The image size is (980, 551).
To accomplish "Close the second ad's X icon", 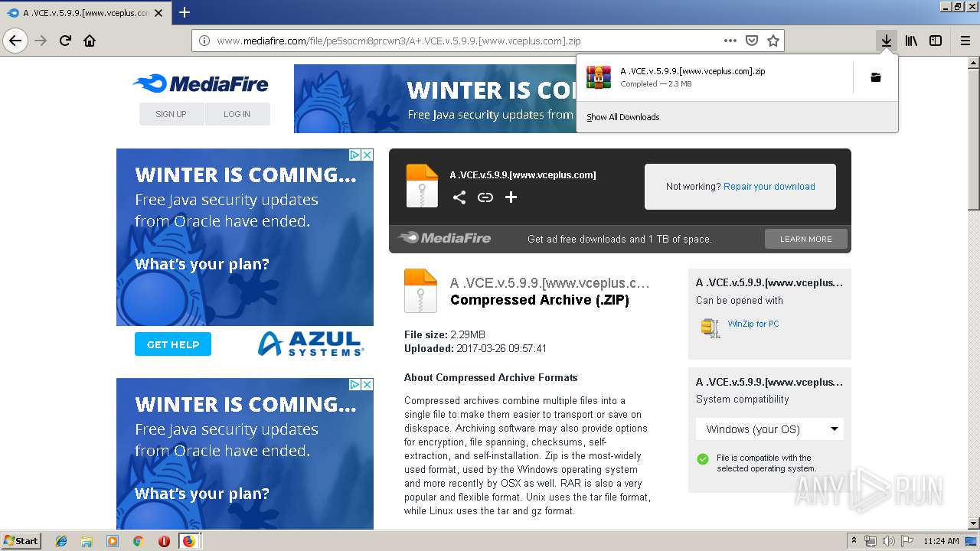I will (367, 384).
